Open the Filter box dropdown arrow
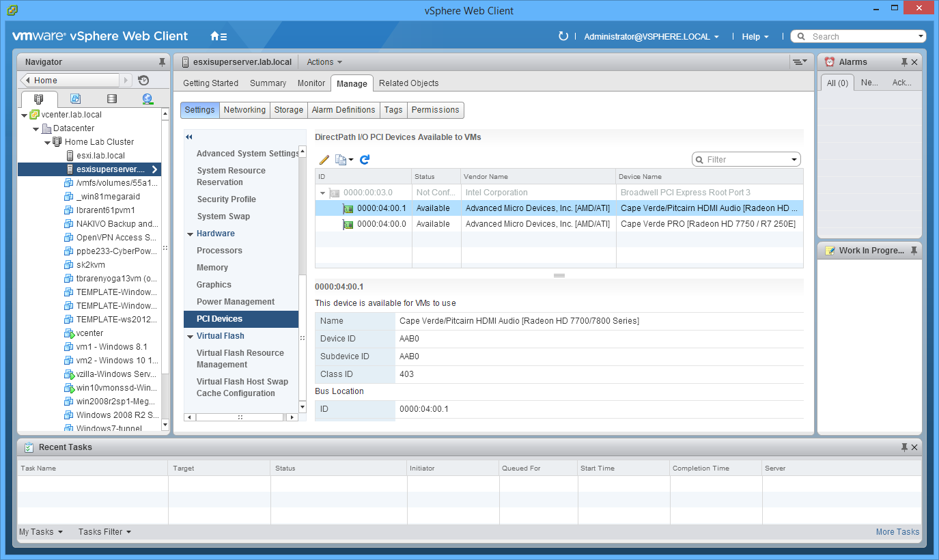 [x=794, y=160]
